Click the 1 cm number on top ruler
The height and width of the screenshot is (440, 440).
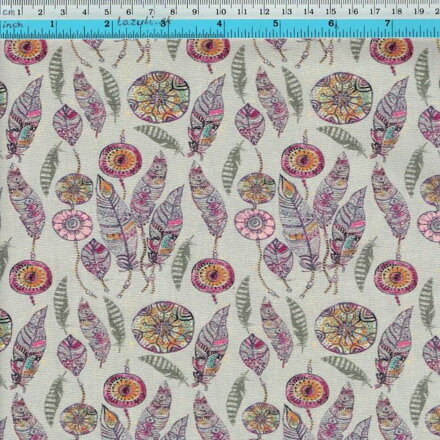coord(19,13)
